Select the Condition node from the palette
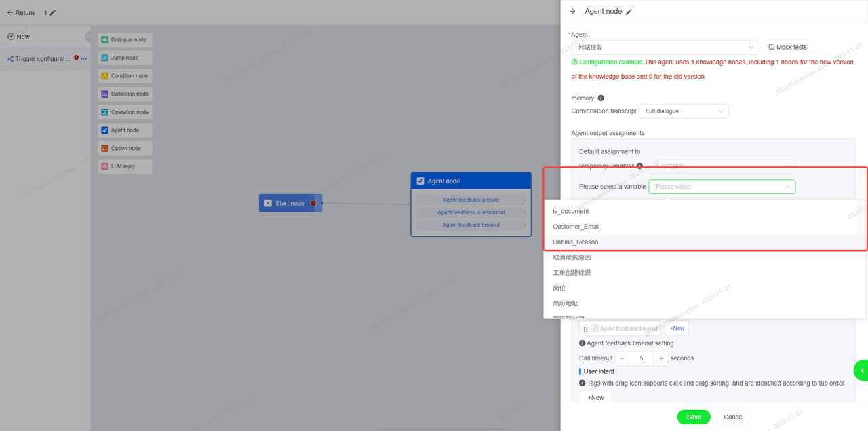The width and height of the screenshot is (868, 431). pos(125,76)
